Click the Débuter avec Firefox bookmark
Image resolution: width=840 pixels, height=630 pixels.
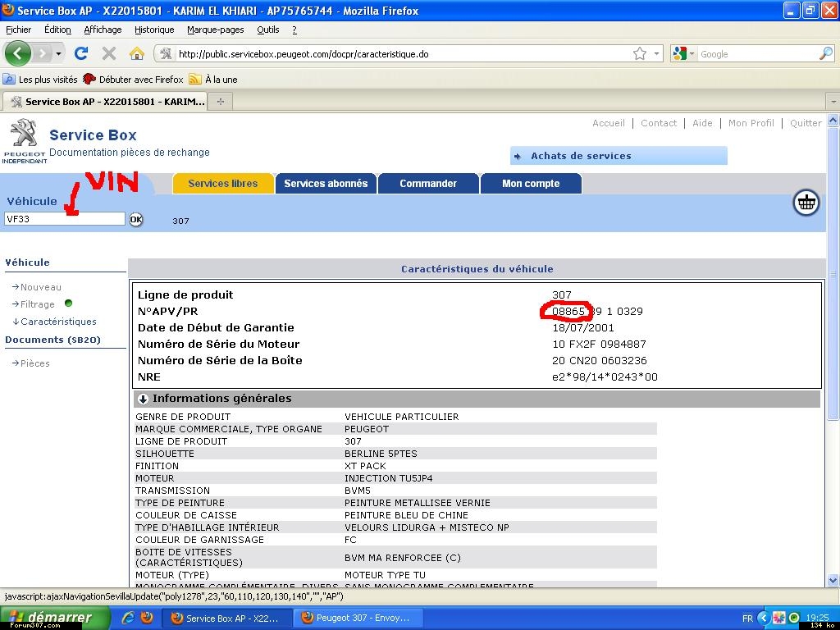pos(134,80)
